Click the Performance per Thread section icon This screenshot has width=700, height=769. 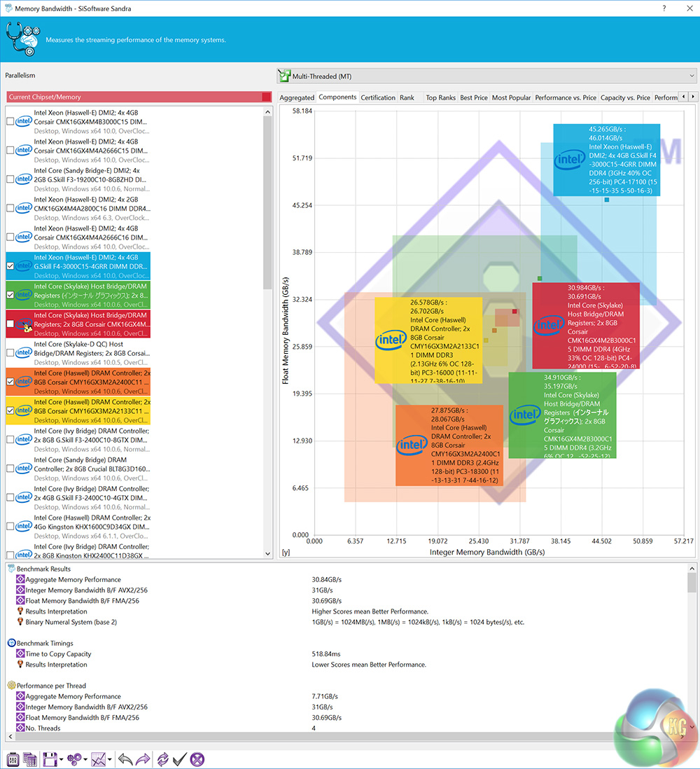(x=12, y=686)
